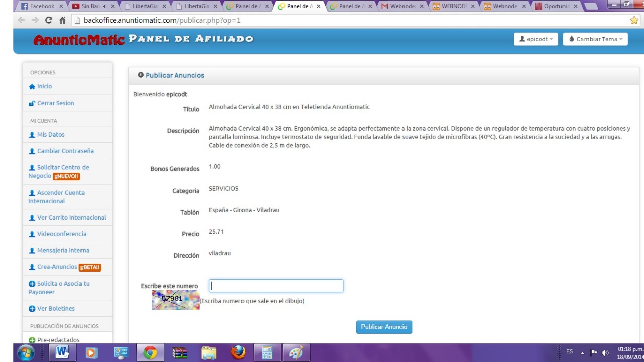644x362 pixels.
Task: Open the Windows Start menu
Action: pos(25,352)
